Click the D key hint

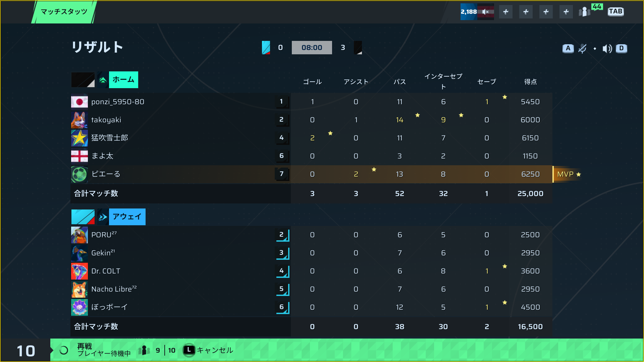[621, 48]
